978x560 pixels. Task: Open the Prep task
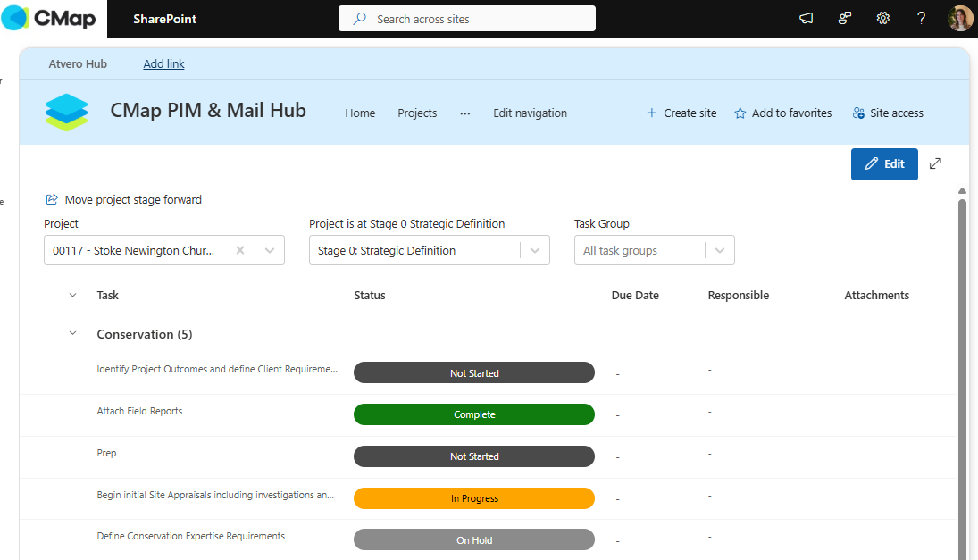coord(106,453)
